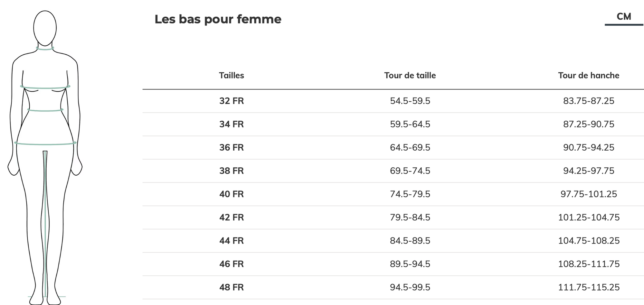Screen dimensions: 644x305
Task: Select the 40 FR size label
Action: tap(232, 194)
